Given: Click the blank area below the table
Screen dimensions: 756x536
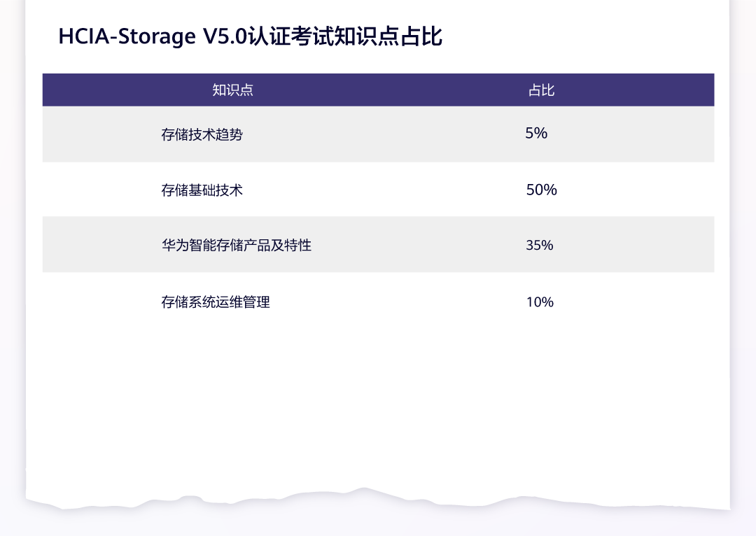Looking at the screenshot, I should point(379,405).
